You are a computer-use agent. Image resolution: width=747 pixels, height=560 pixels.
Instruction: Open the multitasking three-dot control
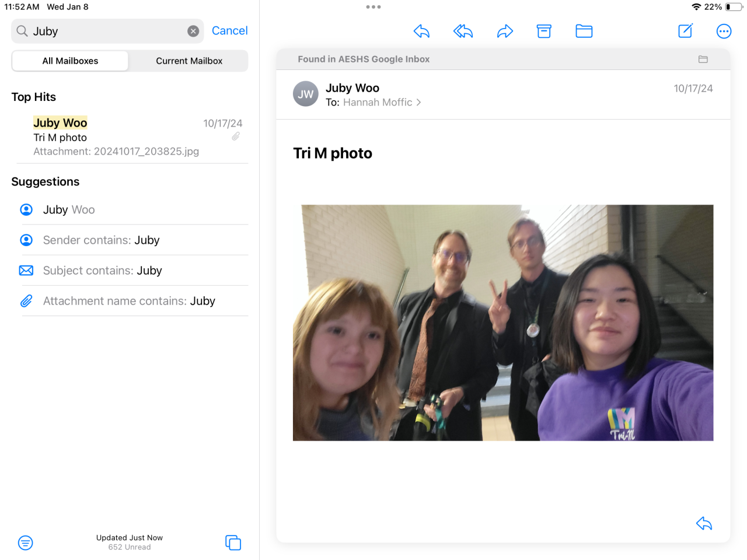(373, 7)
